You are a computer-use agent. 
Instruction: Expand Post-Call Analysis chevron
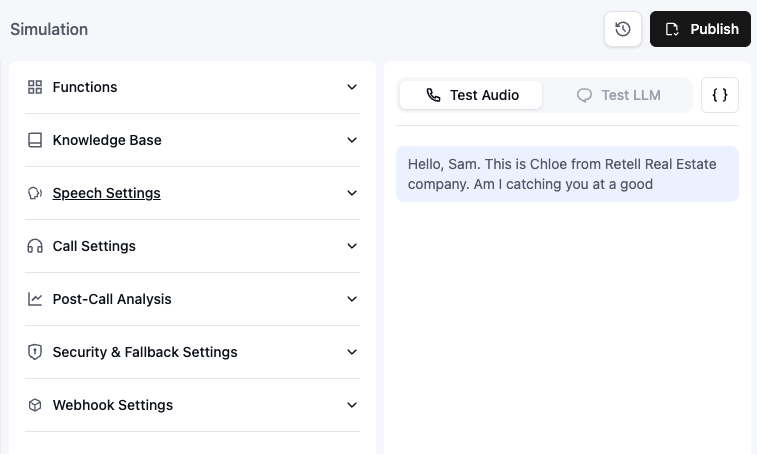pyautogui.click(x=352, y=299)
